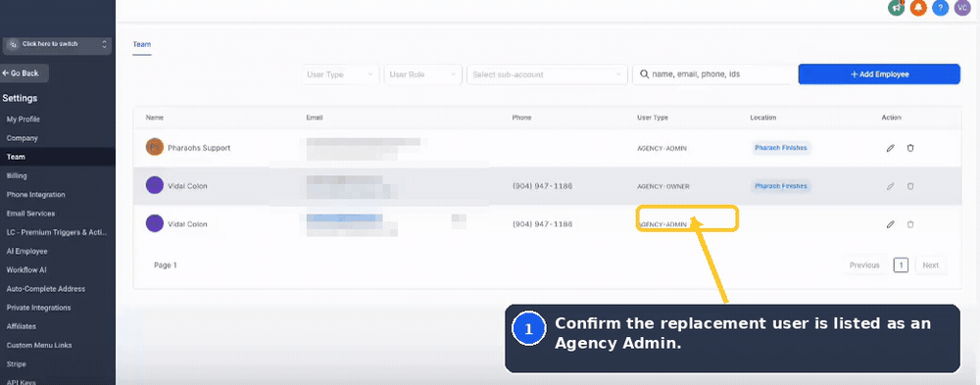Edit the Agency-Owner Vidal Colon row
The image size is (980, 385).
pyautogui.click(x=891, y=186)
